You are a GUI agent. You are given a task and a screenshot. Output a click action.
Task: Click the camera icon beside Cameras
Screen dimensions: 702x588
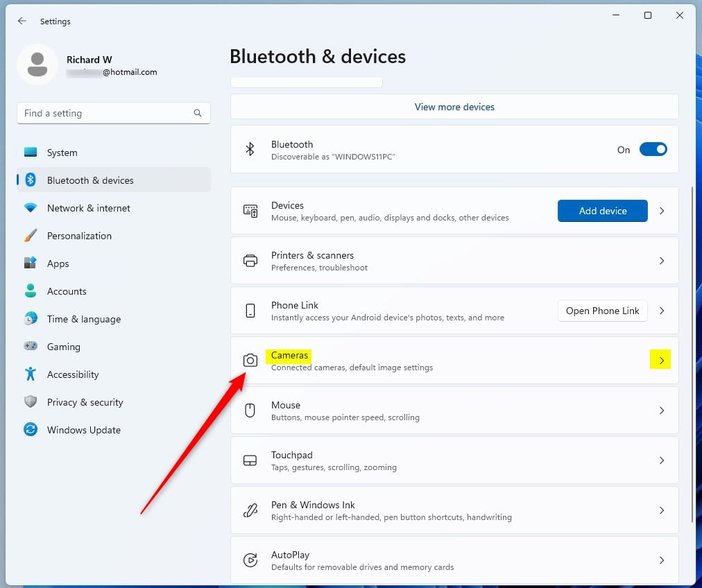click(250, 361)
